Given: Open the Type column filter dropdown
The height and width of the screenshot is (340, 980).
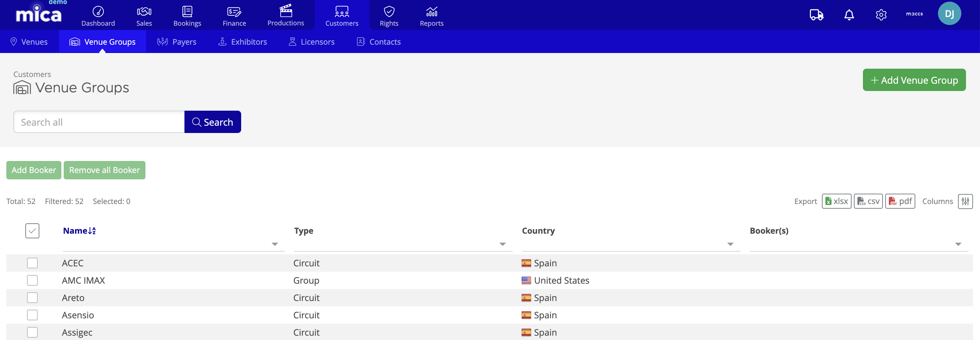Looking at the screenshot, I should pos(503,244).
